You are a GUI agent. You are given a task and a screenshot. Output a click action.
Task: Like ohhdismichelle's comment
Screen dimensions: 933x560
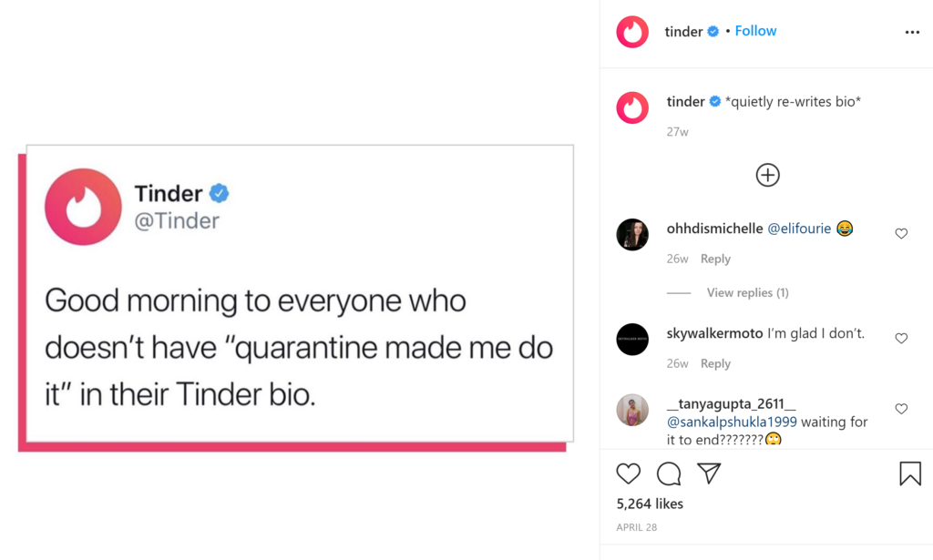point(901,234)
